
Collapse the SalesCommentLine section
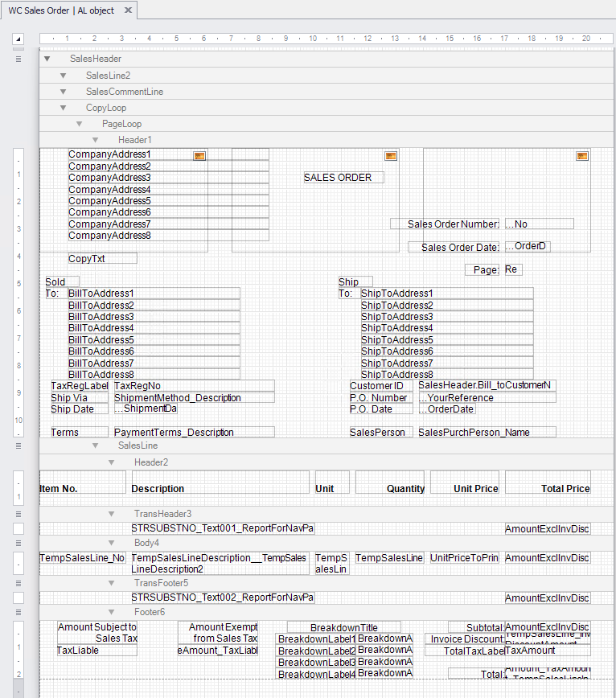[x=64, y=92]
